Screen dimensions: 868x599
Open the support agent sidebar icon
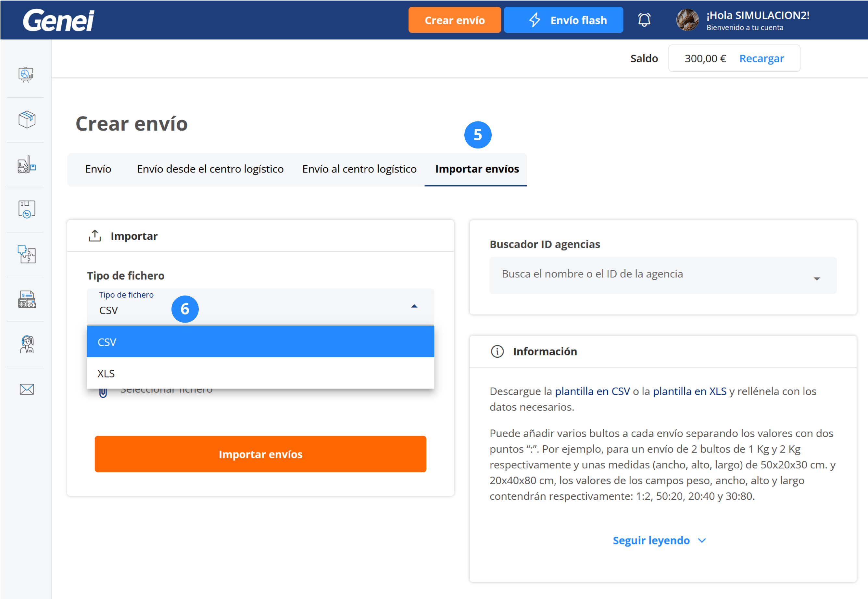[x=27, y=345]
